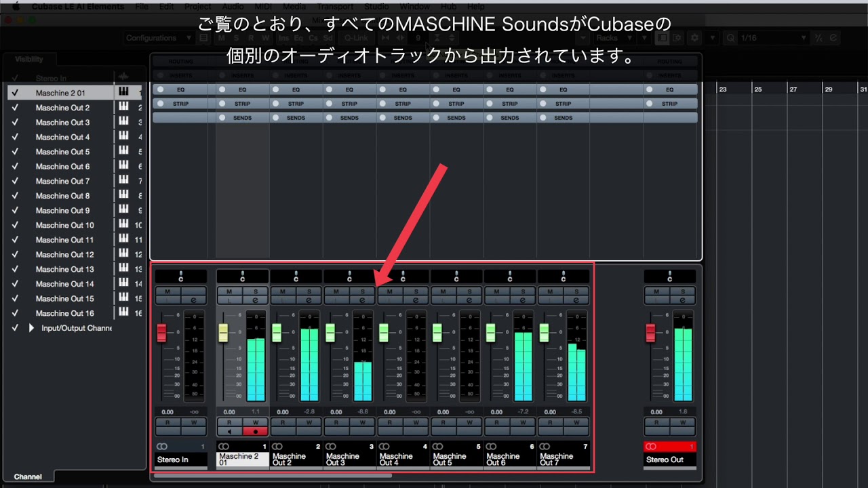This screenshot has height=488, width=868.
Task: Click the piano icon beside Maschine Out 4 in list
Action: 123,136
